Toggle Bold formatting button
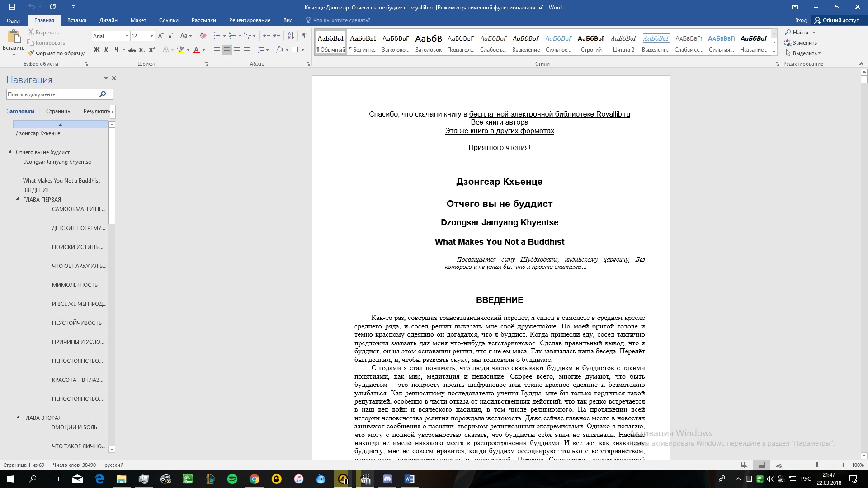 [96, 50]
